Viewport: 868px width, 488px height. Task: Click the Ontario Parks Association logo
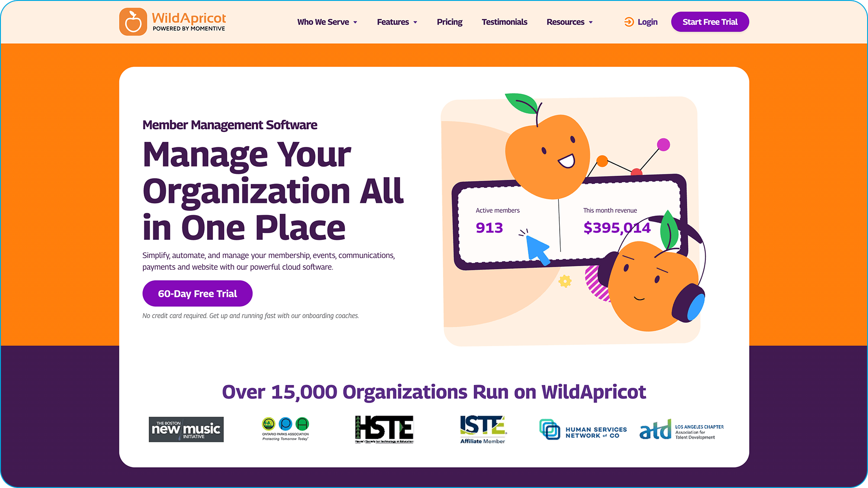click(x=285, y=429)
